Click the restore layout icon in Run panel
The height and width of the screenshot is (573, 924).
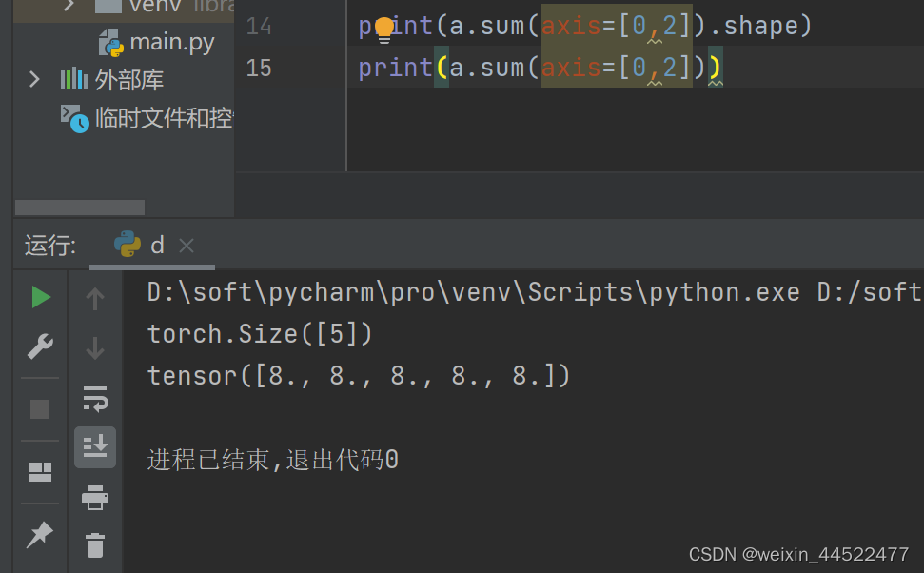(40, 471)
